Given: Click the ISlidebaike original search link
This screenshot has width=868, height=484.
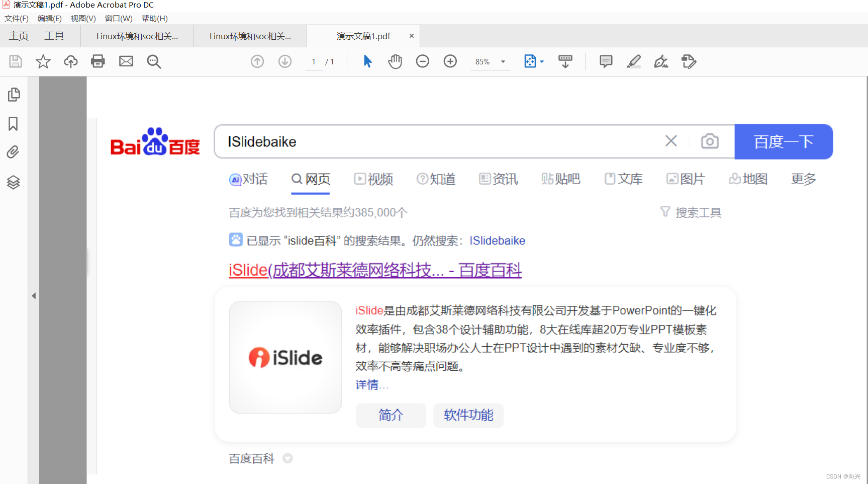Looking at the screenshot, I should (498, 241).
